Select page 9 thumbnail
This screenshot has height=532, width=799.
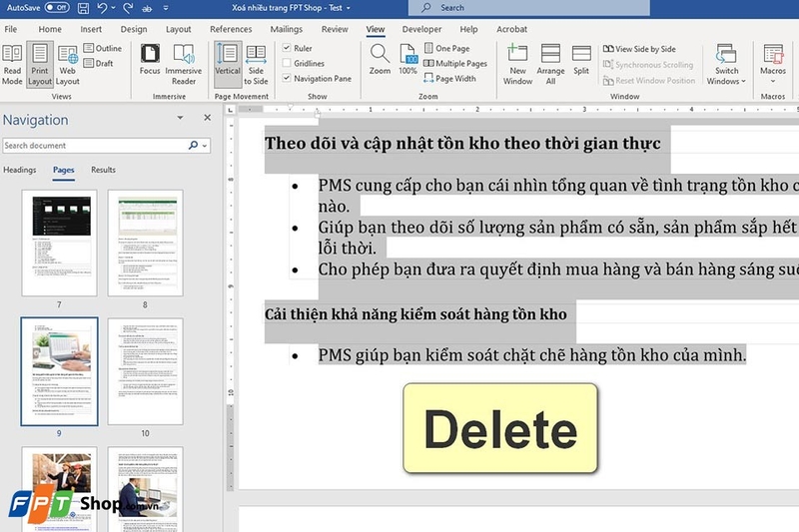(x=59, y=371)
